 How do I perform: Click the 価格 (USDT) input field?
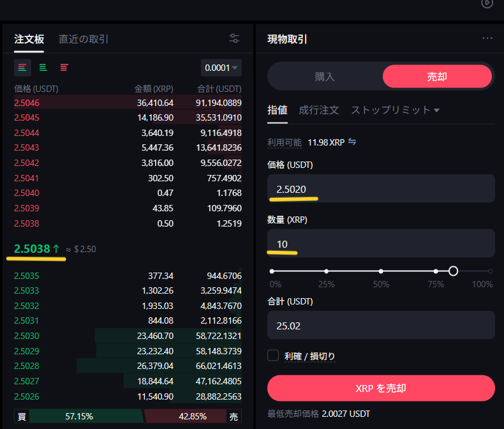pyautogui.click(x=381, y=189)
